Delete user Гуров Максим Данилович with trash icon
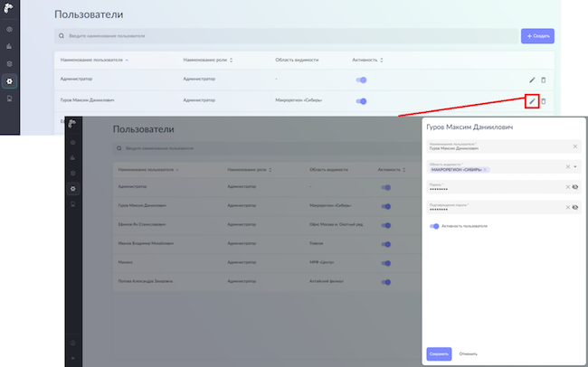This screenshot has width=588, height=367. click(544, 100)
